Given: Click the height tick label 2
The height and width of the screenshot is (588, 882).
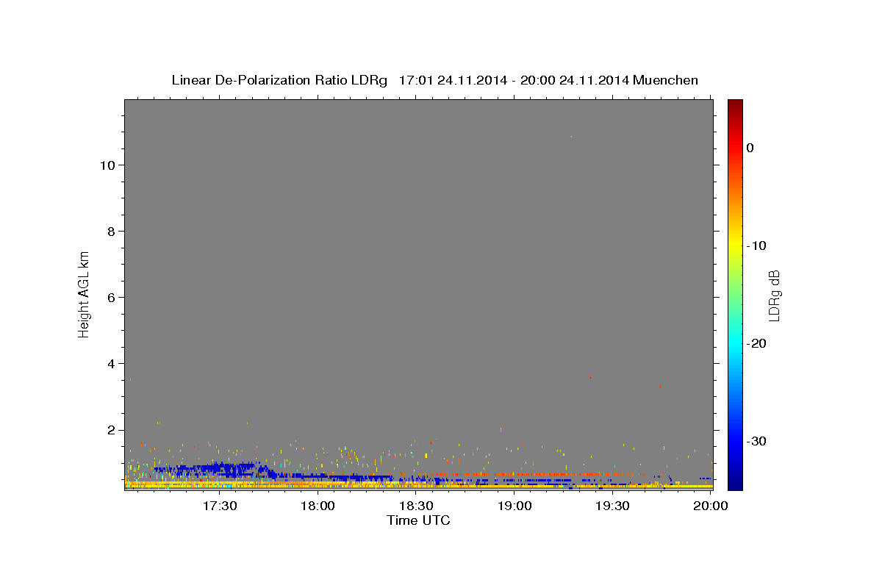Looking at the screenshot, I should tap(110, 429).
